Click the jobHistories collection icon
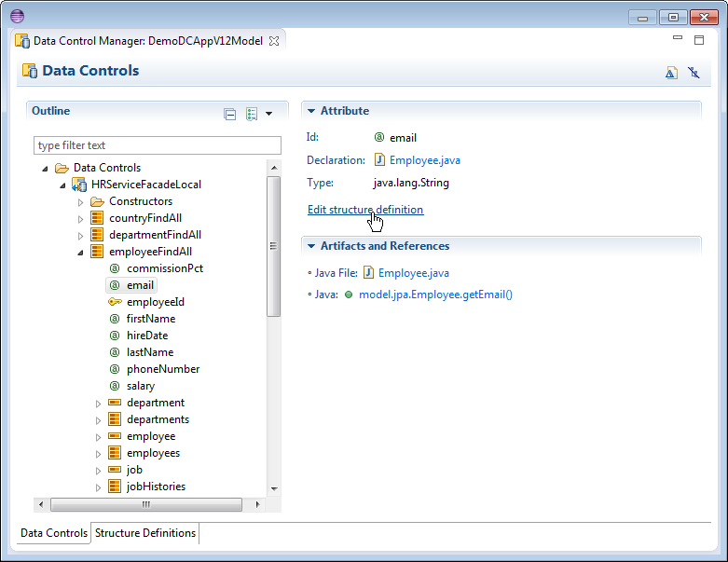This screenshot has width=728, height=562. coord(115,486)
